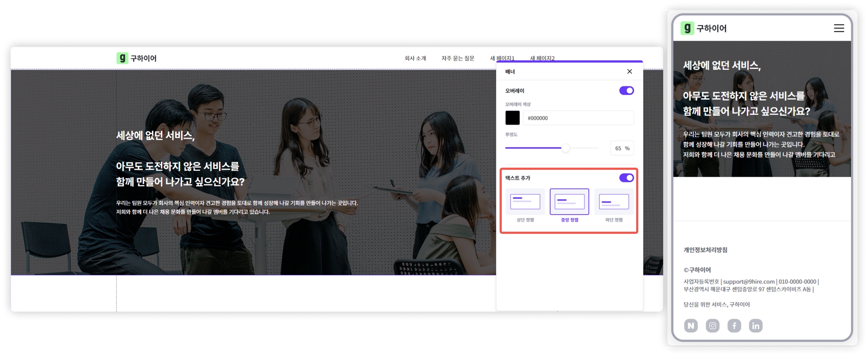The image size is (868, 356).
Task: Click the black overlay color swatch
Action: pyautogui.click(x=512, y=118)
